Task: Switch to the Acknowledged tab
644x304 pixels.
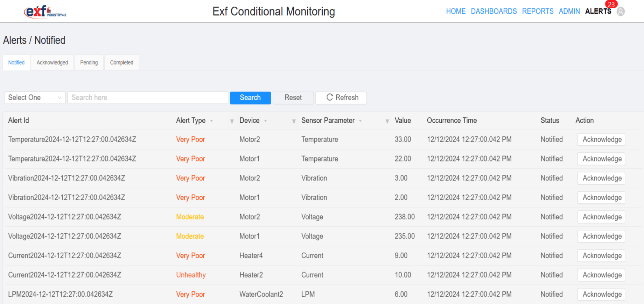Action: tap(52, 63)
